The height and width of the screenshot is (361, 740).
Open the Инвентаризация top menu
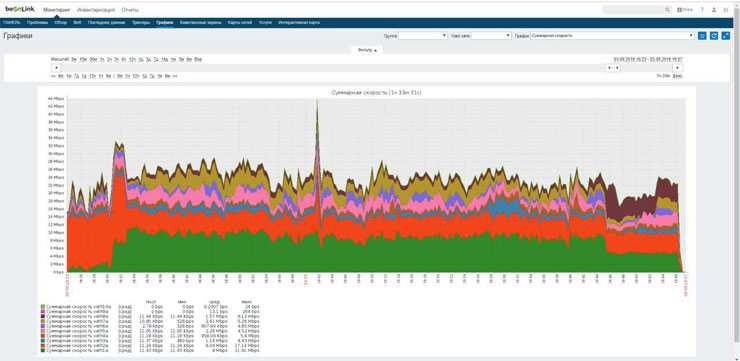(x=96, y=9)
